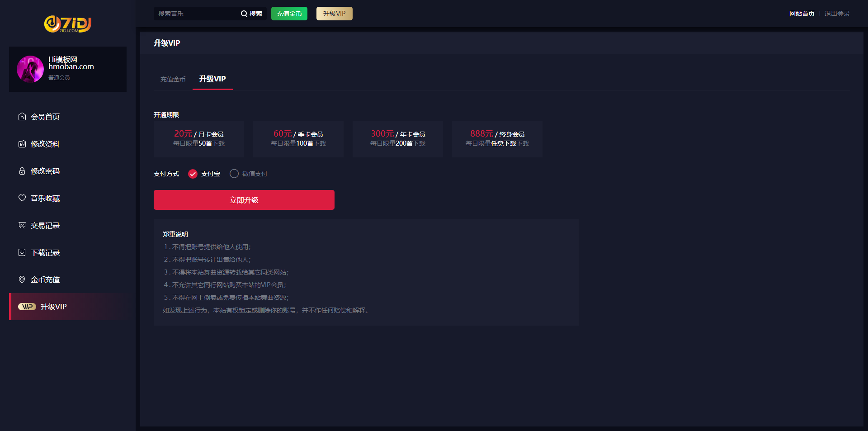Click the coin icon beside 金币充值
Screen dimensions: 868x431
[x=22, y=279]
